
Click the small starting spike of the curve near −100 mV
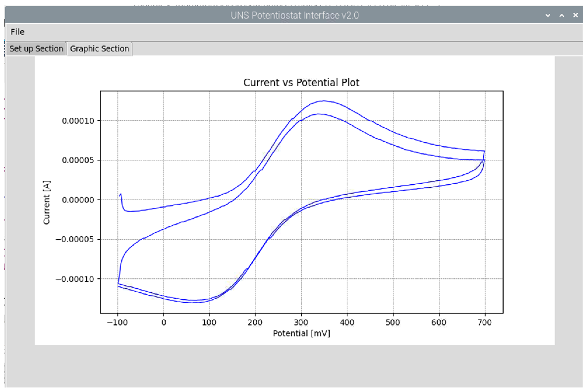tap(121, 194)
